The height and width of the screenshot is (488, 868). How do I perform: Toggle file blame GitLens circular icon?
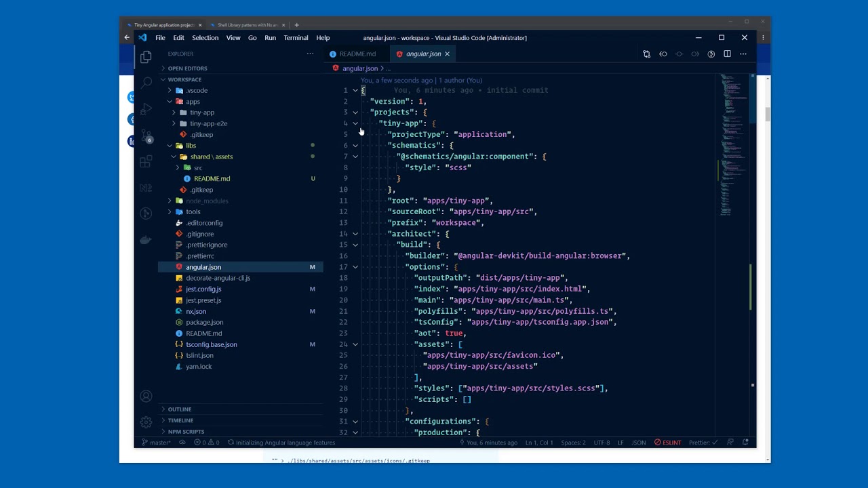coord(711,54)
